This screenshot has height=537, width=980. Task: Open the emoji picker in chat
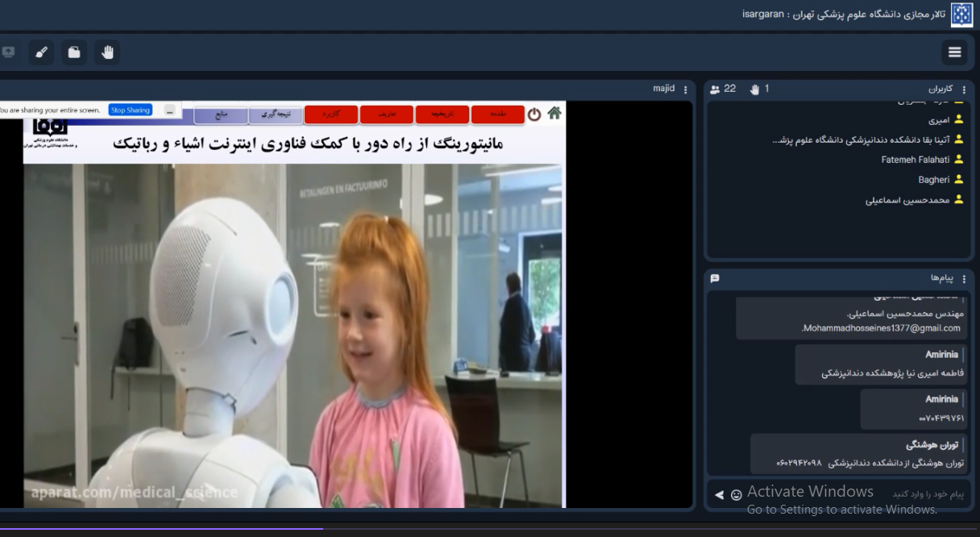pyautogui.click(x=736, y=493)
